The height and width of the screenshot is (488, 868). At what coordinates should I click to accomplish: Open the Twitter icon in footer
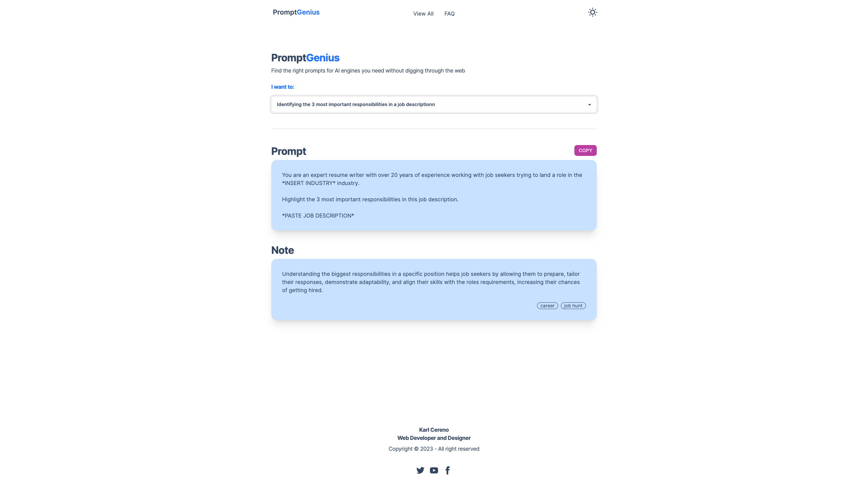(x=420, y=470)
